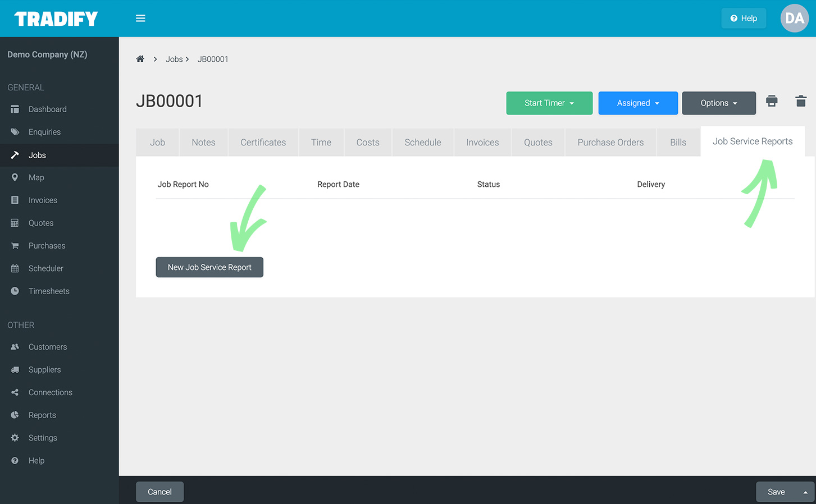Screen dimensions: 816x504
Task: Open the Certificates tab
Action: click(x=263, y=143)
